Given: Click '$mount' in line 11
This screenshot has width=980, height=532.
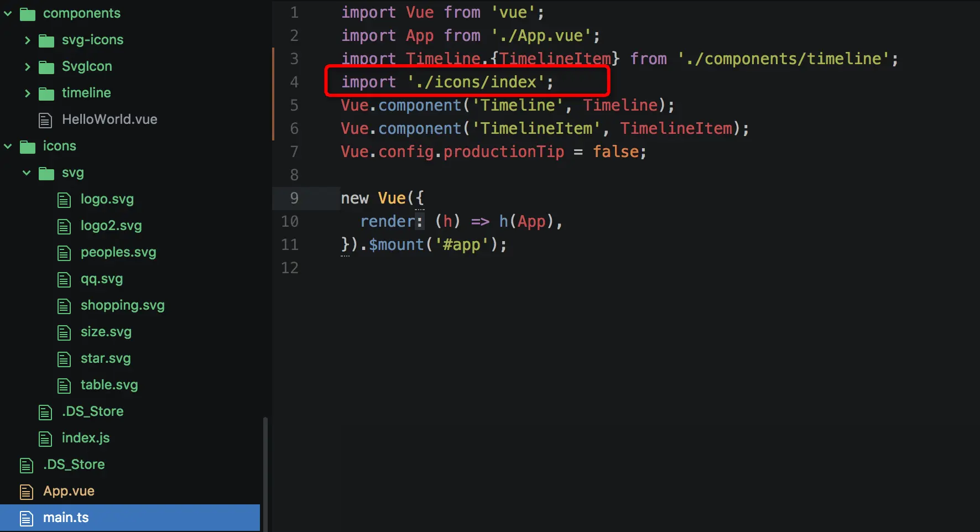Looking at the screenshot, I should tap(397, 244).
